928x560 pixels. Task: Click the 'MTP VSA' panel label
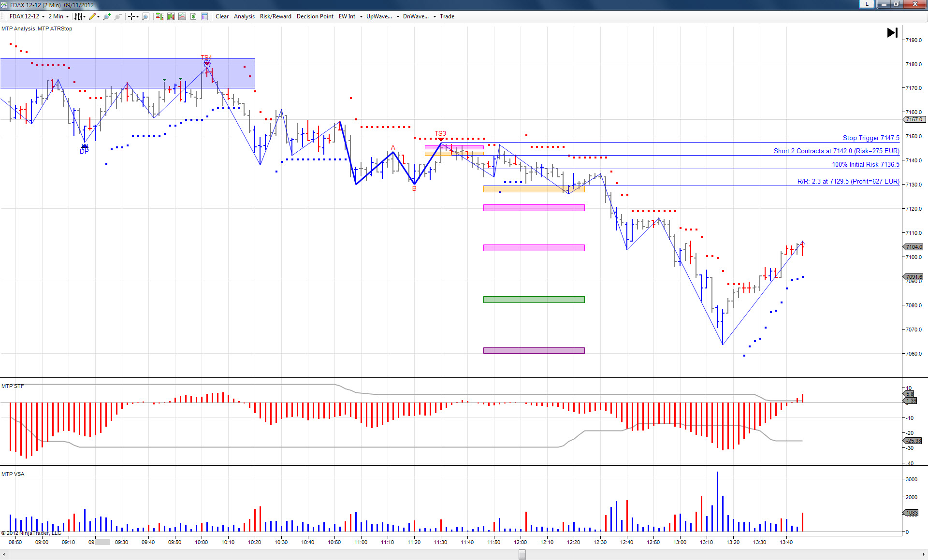13,474
